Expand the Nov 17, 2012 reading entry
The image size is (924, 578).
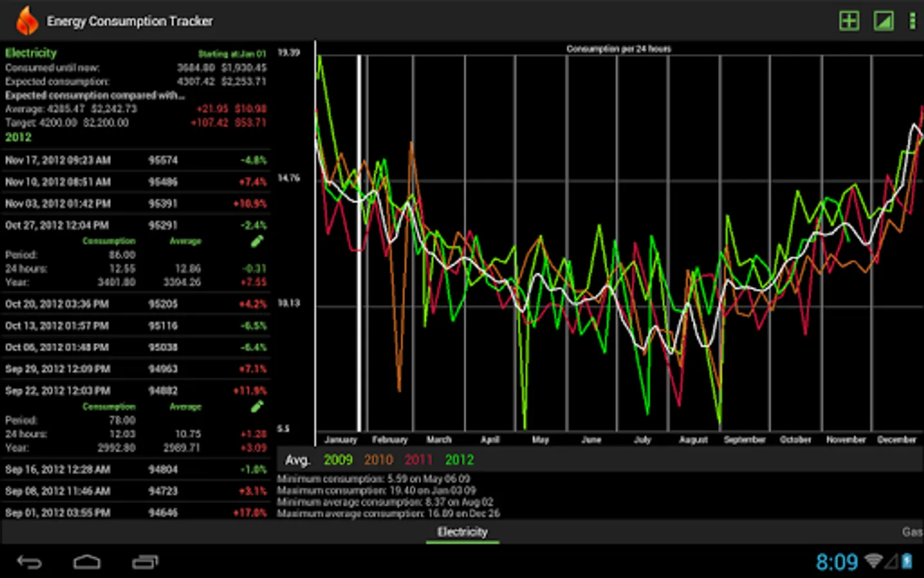coord(135,161)
